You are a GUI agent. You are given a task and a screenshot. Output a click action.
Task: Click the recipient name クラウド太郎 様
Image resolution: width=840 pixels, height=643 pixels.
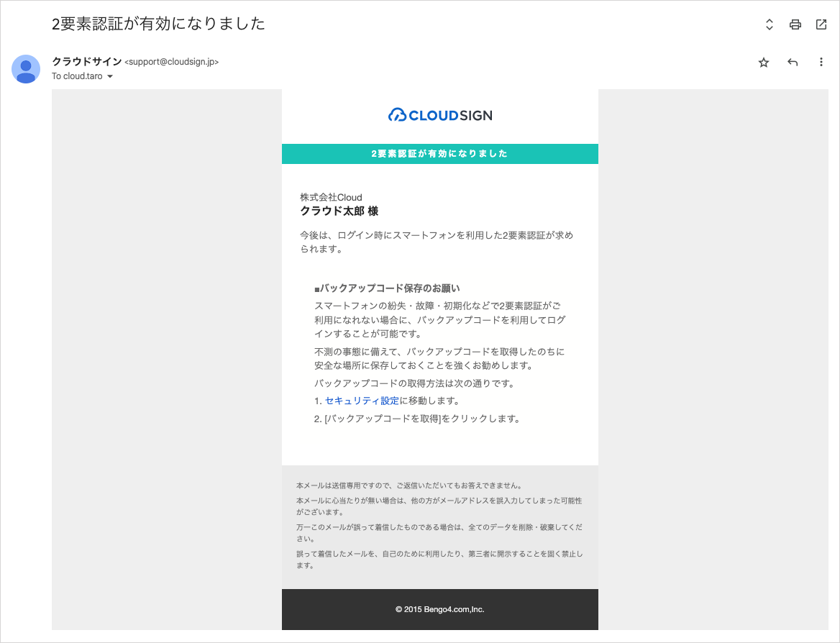click(x=339, y=211)
